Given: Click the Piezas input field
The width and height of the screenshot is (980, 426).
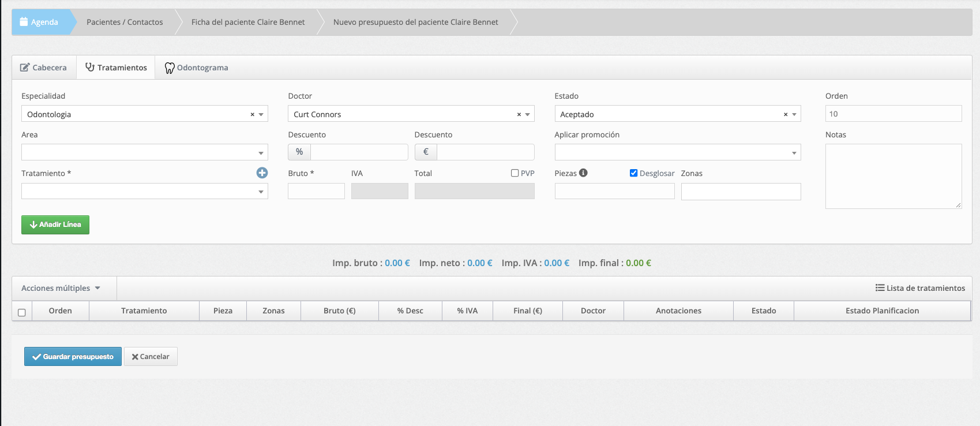Looking at the screenshot, I should point(614,191).
